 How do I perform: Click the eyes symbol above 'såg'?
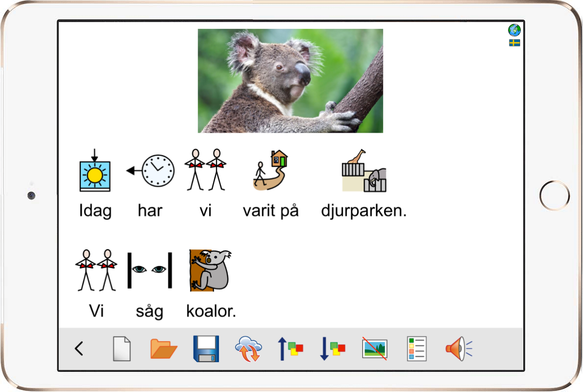[x=149, y=269]
